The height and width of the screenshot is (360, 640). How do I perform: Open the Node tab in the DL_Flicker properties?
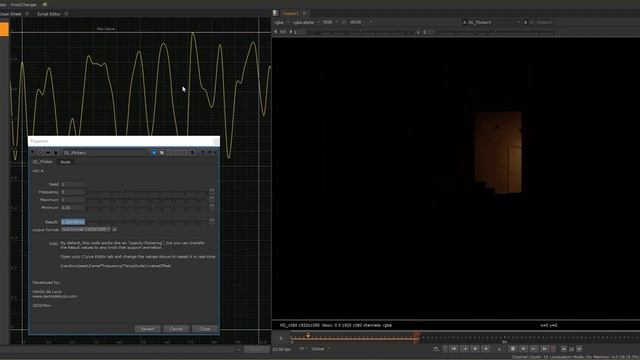[65, 162]
